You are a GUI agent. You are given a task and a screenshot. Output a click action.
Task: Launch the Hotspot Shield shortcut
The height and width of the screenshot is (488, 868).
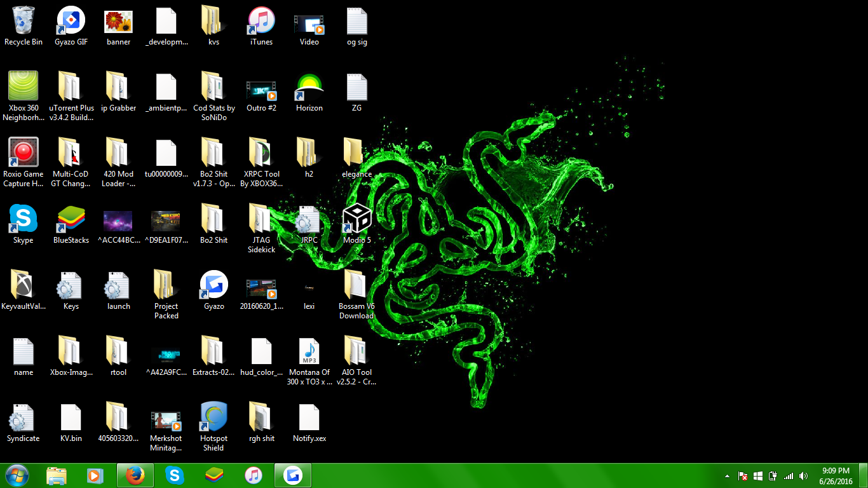214,427
